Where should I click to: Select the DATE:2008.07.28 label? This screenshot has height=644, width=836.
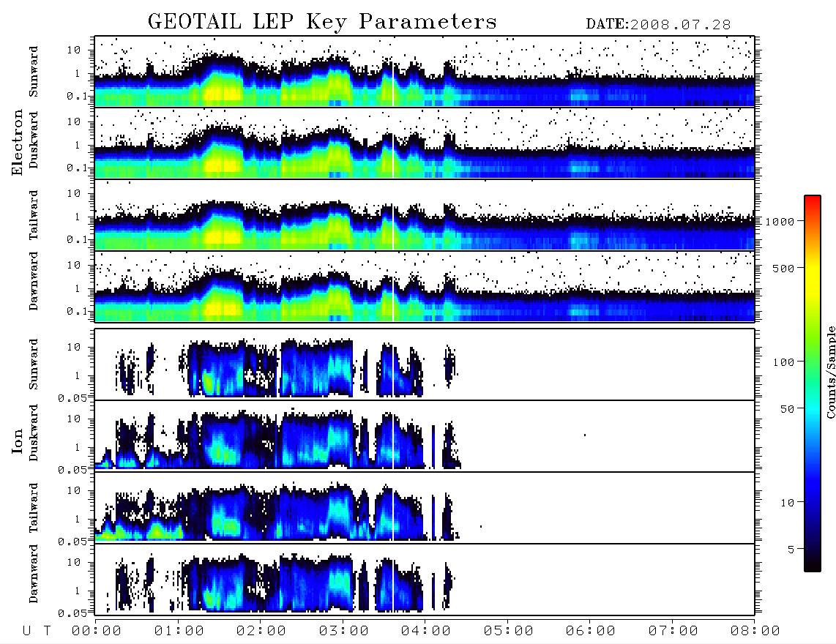(658, 25)
